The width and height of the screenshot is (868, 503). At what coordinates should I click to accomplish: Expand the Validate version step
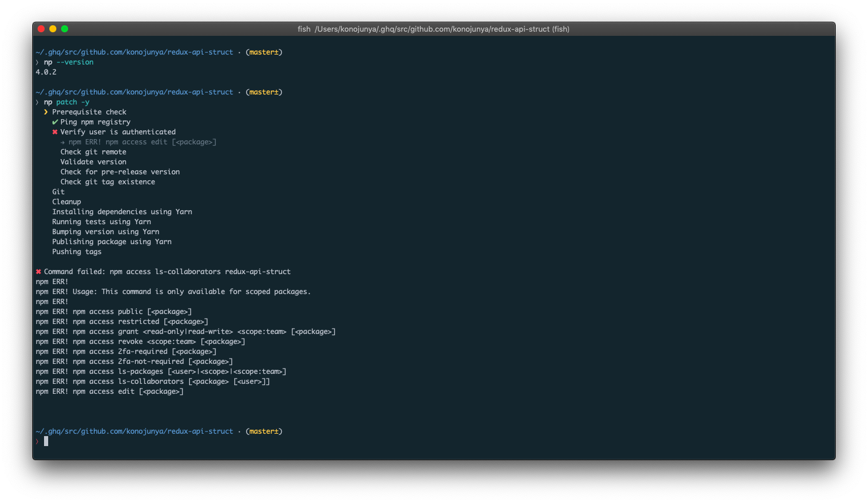(93, 161)
